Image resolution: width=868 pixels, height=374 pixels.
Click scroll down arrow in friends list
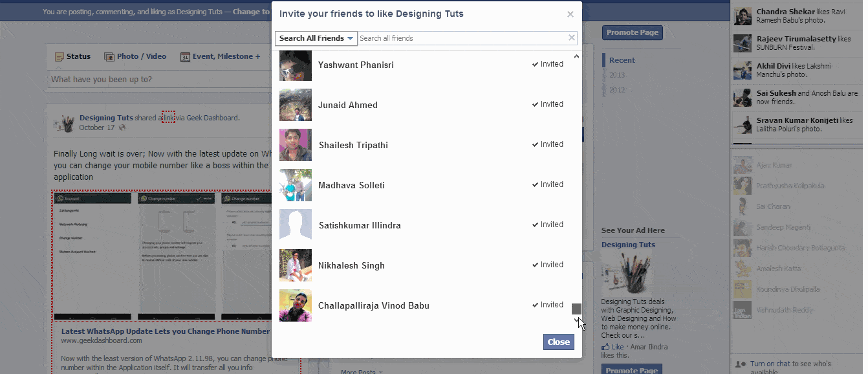[577, 319]
